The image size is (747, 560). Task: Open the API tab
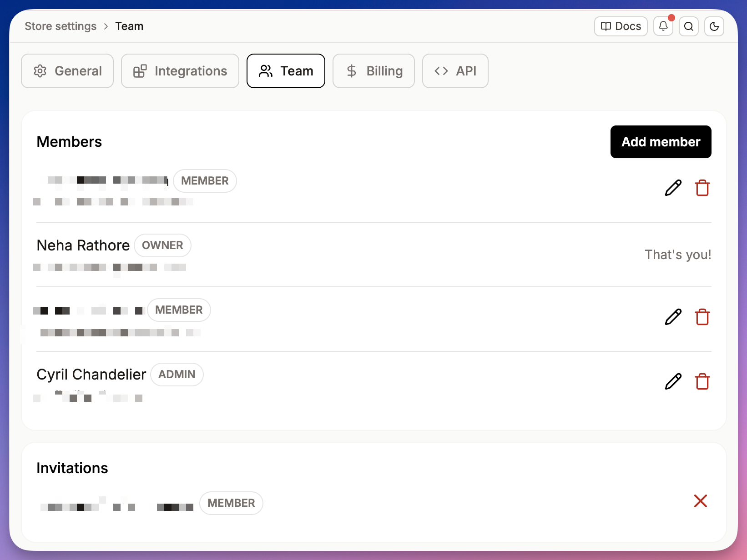[x=455, y=71]
